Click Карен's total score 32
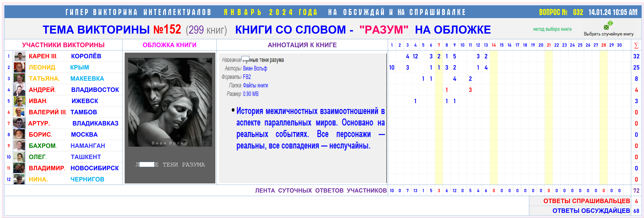Image resolution: width=644 pixels, height=218 pixels. pyautogui.click(x=636, y=56)
